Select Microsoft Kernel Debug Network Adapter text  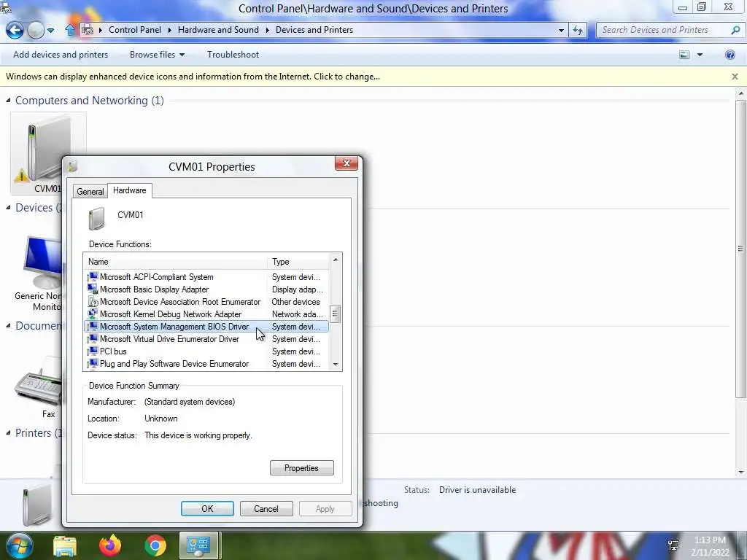point(171,314)
